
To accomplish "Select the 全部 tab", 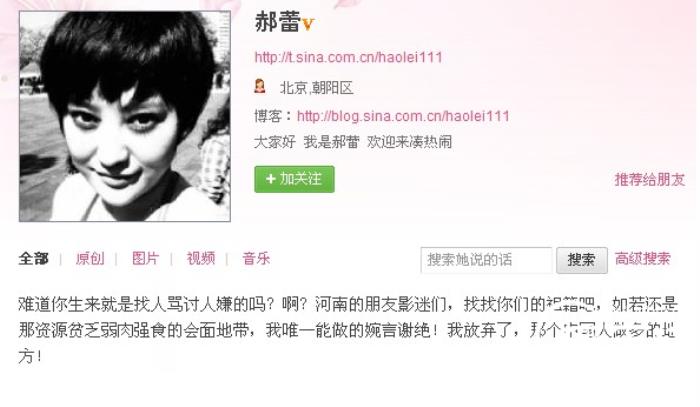I will pos(33,258).
